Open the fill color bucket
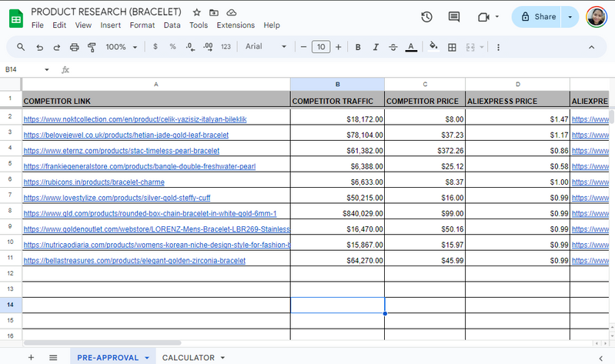Image resolution: width=615 pixels, height=364 pixels. click(433, 46)
